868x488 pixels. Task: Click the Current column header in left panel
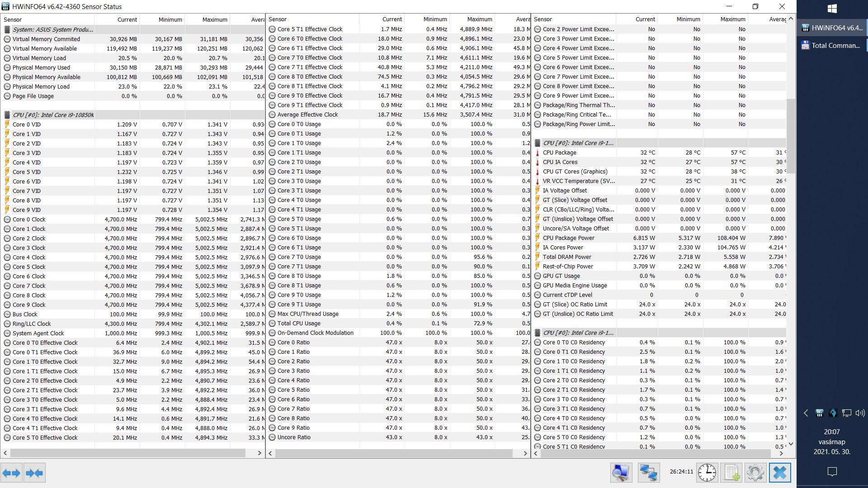click(x=117, y=19)
